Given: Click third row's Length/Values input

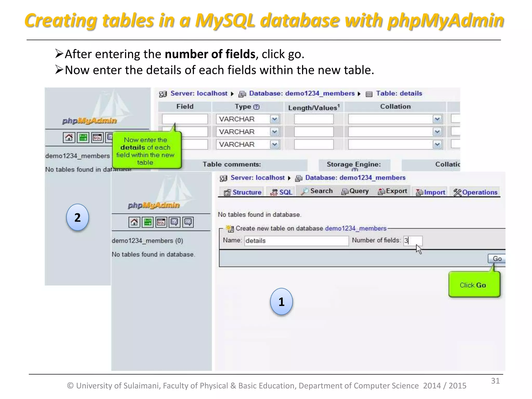Looking at the screenshot, I should coord(314,144).
